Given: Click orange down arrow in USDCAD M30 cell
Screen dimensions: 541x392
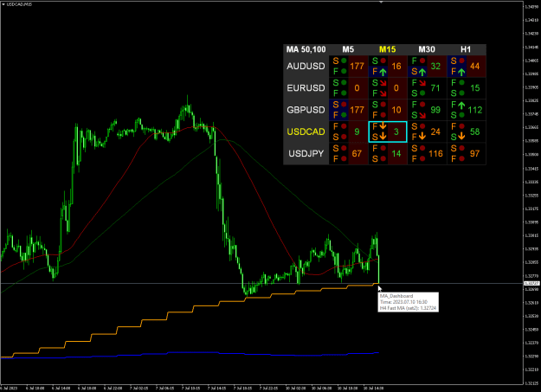Looking at the screenshot, I should click(x=422, y=137).
